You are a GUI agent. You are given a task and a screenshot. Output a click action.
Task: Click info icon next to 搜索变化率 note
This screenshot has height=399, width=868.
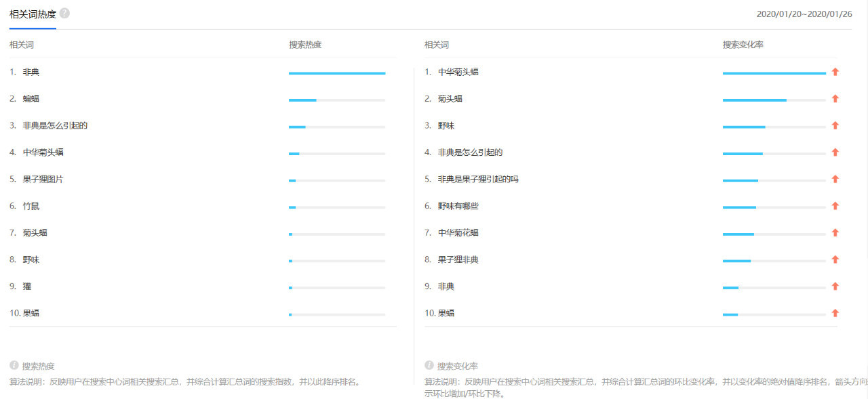(x=429, y=365)
